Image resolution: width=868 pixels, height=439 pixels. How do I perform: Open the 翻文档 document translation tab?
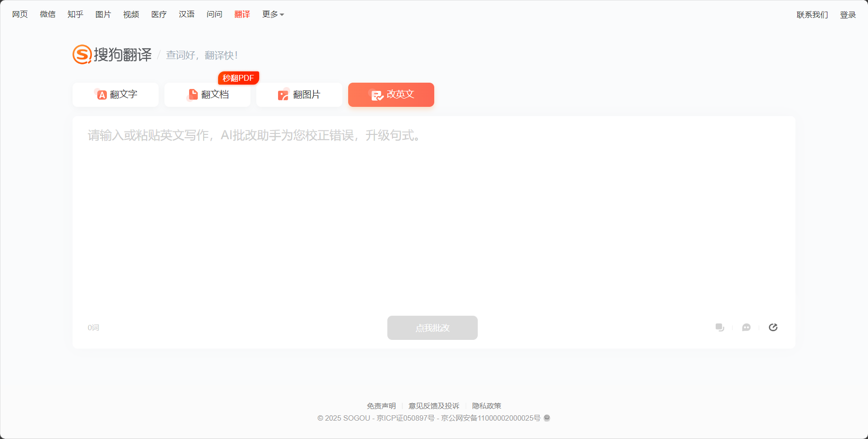coord(207,95)
